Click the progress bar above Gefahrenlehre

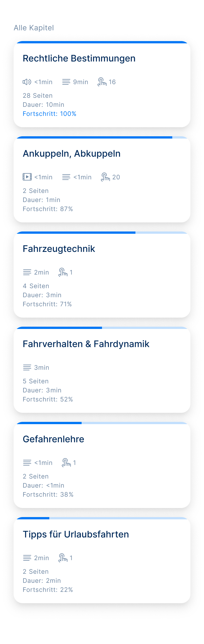click(x=102, y=423)
